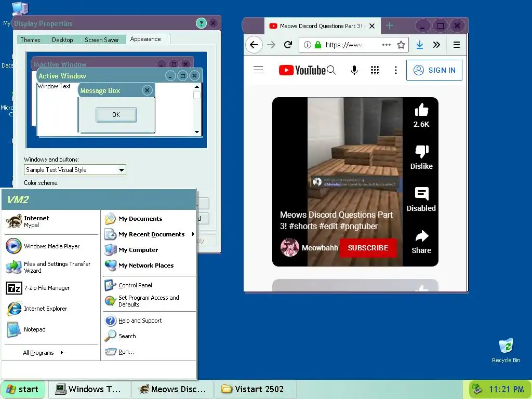This screenshot has height=399, width=532.
Task: Open the Run... dialog
Action: 149,352
